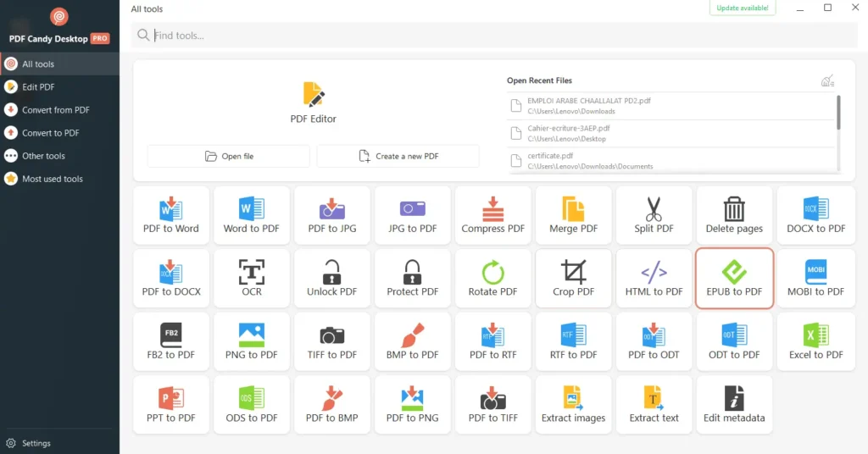Choose the OCR tool
The width and height of the screenshot is (868, 454).
click(x=252, y=278)
